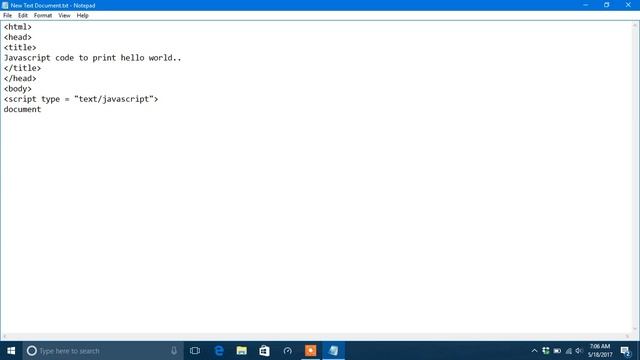
Task: Click the '<title>' opening tag line
Action: point(20,47)
